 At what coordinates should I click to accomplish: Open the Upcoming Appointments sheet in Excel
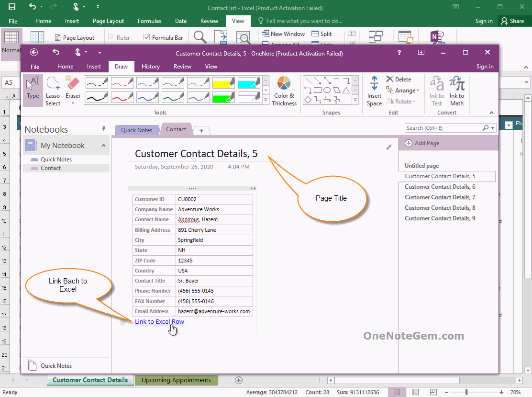176,380
